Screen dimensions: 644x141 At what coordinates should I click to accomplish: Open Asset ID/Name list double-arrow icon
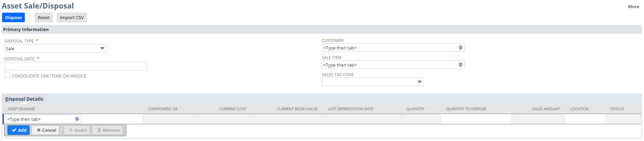tap(77, 119)
